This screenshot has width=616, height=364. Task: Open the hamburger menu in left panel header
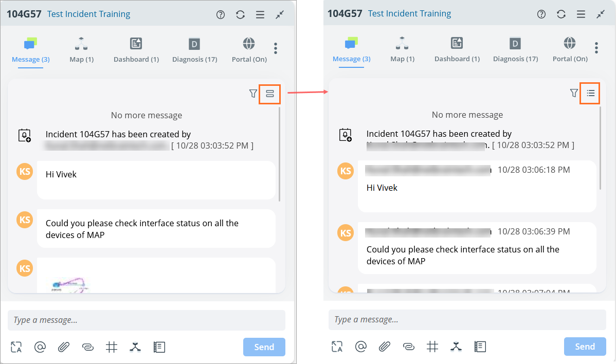click(x=260, y=14)
